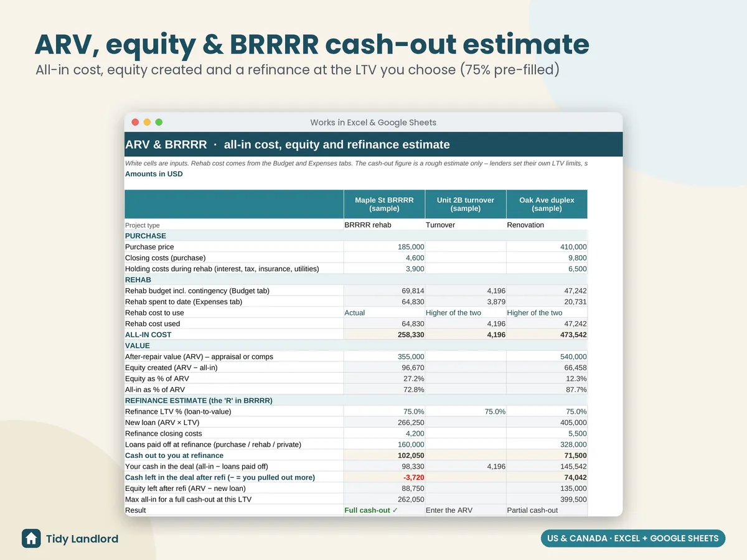Click Unit 2B refinance LTV cell 75.0%
This screenshot has height=560, width=747.
(466, 411)
